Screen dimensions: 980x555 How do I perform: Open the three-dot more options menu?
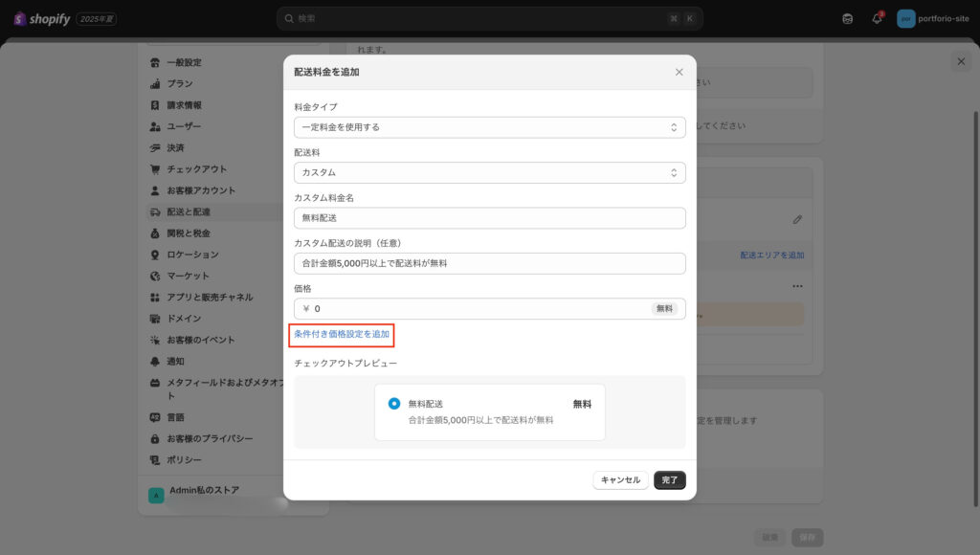tap(797, 286)
